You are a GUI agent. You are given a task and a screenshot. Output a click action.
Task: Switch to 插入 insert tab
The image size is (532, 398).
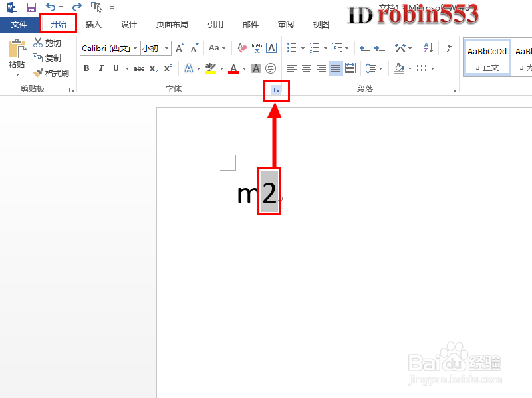tap(94, 25)
